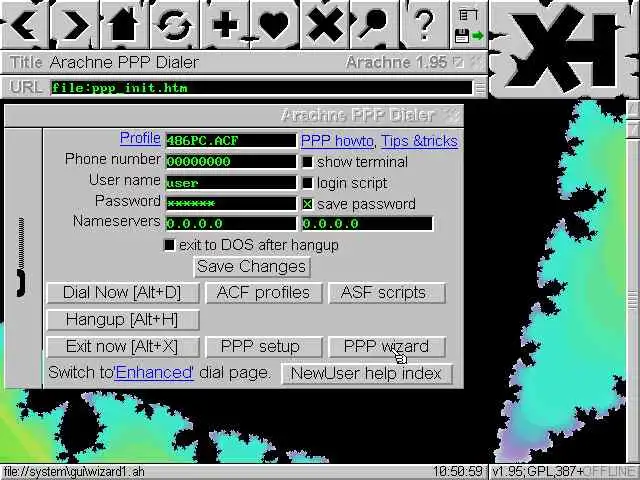Click the plus add-to-hotlist icon
The width and height of the screenshot is (640, 480).
(x=225, y=24)
